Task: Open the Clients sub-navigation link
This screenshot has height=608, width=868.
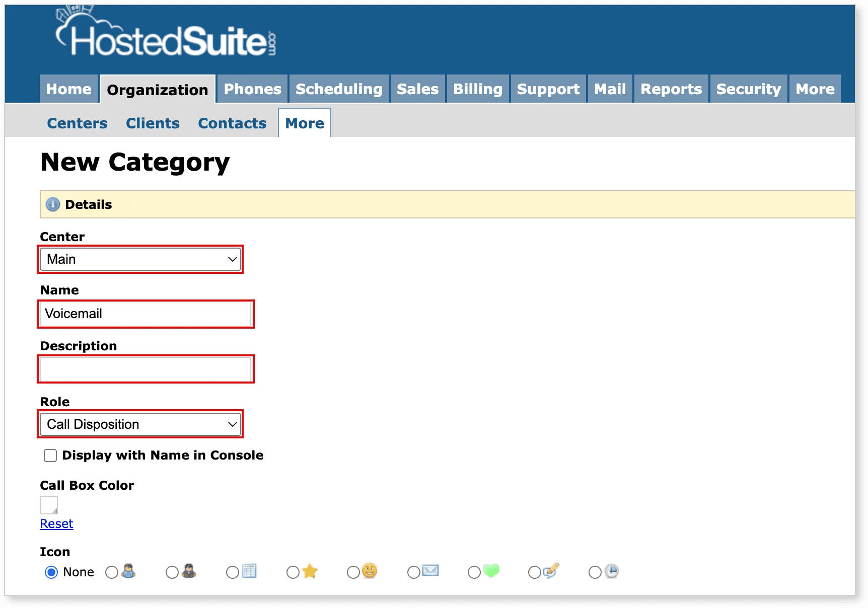Action: click(153, 123)
